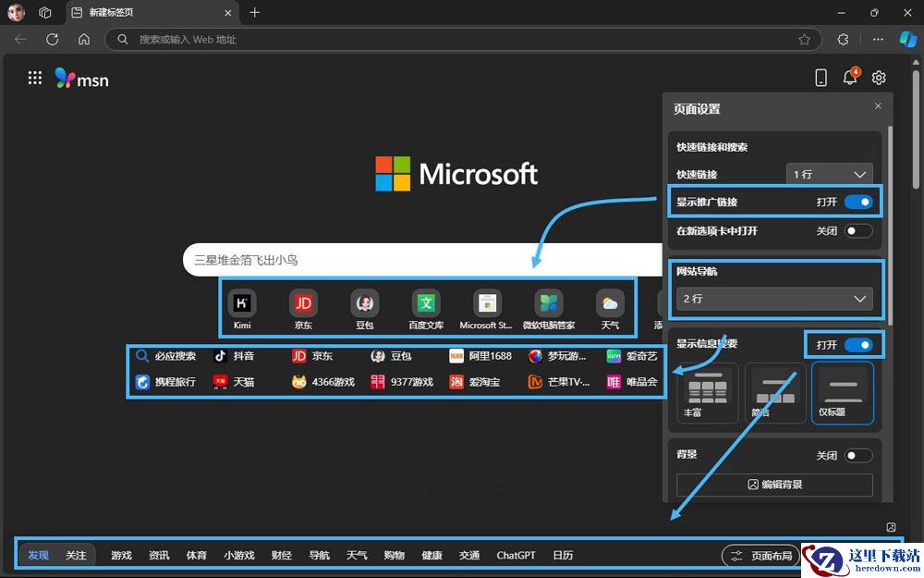Click the msn logo
The width and height of the screenshot is (924, 578).
coord(82,79)
